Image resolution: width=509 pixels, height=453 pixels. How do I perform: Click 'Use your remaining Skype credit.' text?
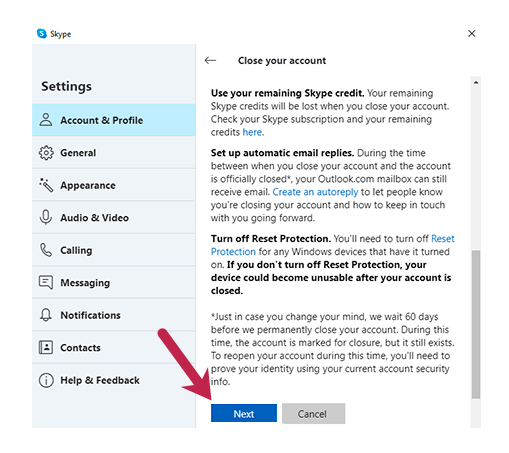click(x=287, y=93)
